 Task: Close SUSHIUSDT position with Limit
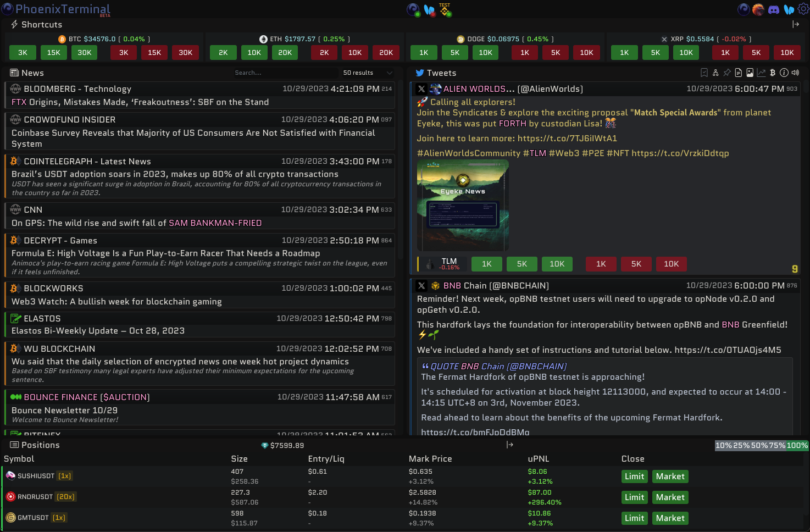coord(634,476)
